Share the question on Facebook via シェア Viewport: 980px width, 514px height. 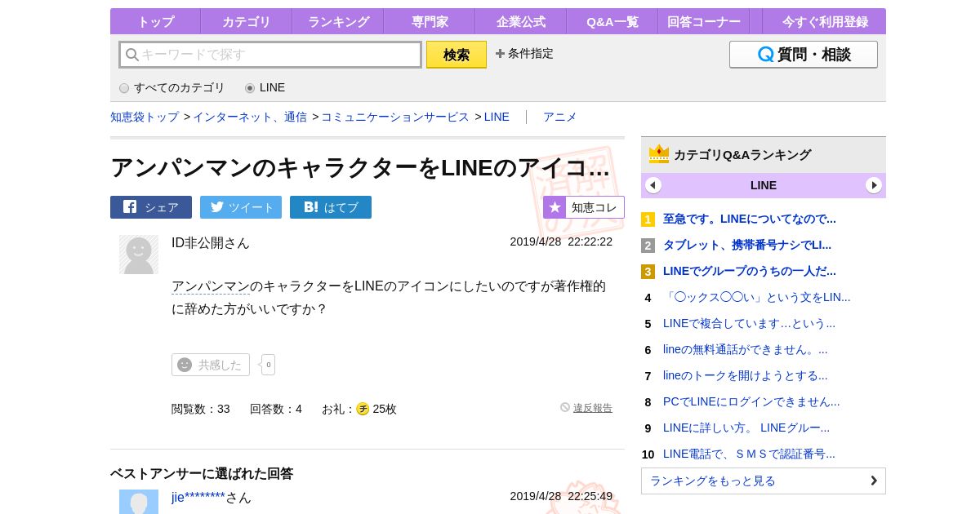pyautogui.click(x=151, y=207)
